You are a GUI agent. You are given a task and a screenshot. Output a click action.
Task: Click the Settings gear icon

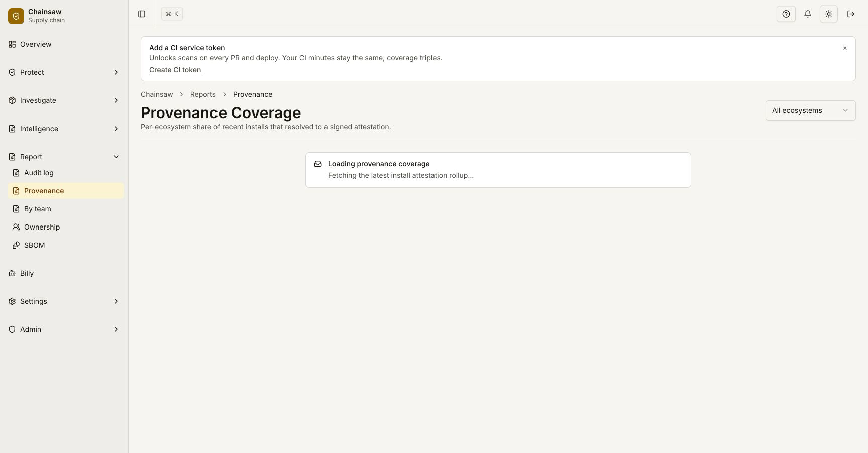point(12,301)
